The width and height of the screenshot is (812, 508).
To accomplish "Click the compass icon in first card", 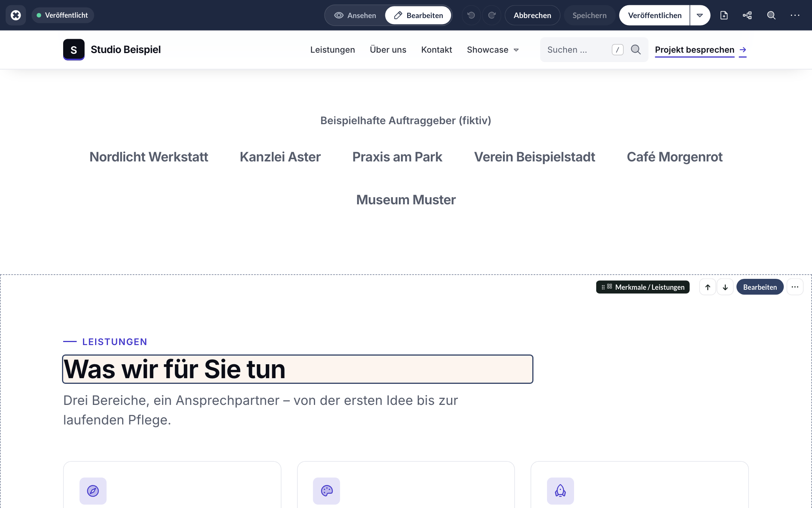I will tap(93, 491).
